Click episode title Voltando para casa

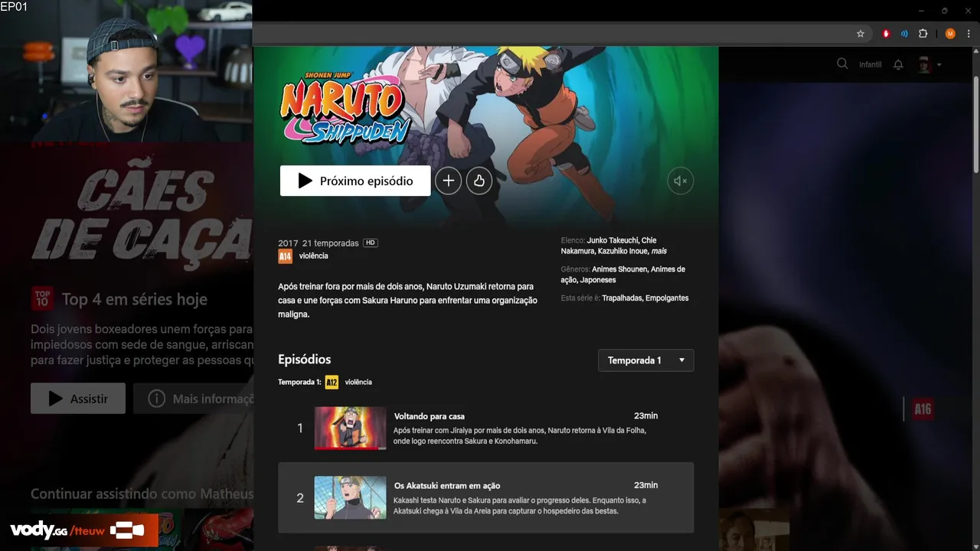point(430,416)
